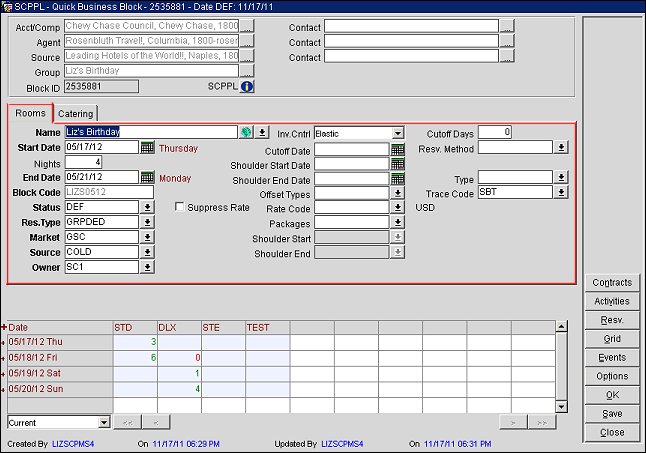This screenshot has height=453, width=646.
Task: Switch to the Catering tab
Action: pyautogui.click(x=75, y=114)
